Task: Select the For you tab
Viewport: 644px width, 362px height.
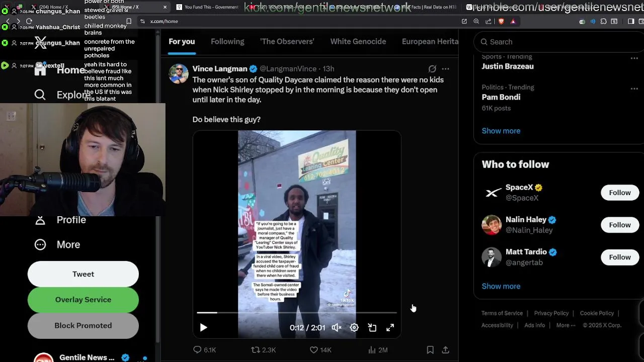Action: [x=182, y=42]
